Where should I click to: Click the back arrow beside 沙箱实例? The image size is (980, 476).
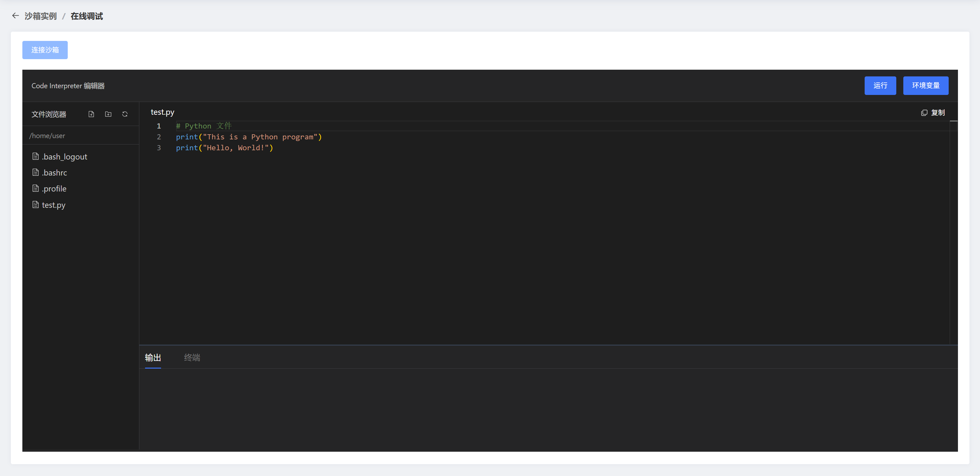[x=15, y=16]
